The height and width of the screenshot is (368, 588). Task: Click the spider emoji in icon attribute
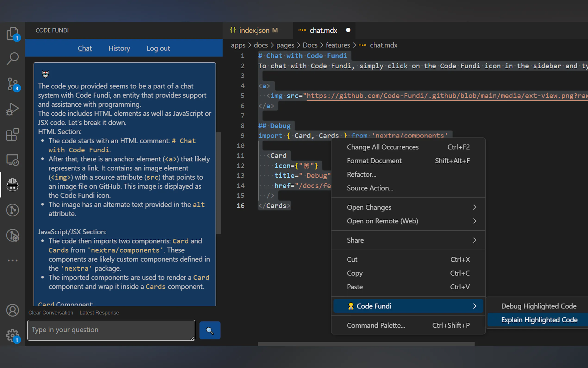coord(306,166)
